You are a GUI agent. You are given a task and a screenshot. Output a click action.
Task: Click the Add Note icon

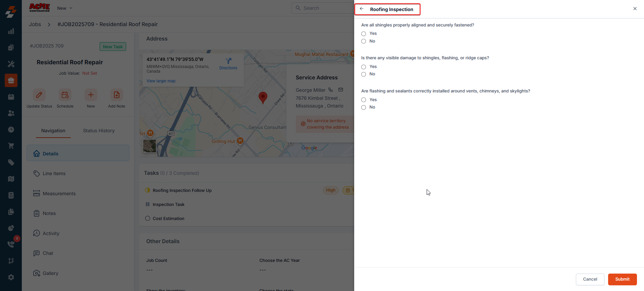tap(117, 95)
